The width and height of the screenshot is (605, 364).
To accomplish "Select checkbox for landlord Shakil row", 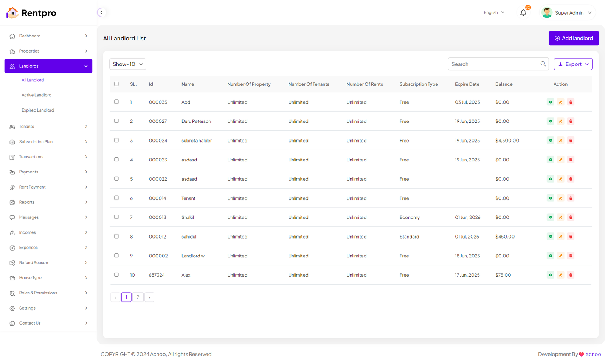I will coord(116,217).
